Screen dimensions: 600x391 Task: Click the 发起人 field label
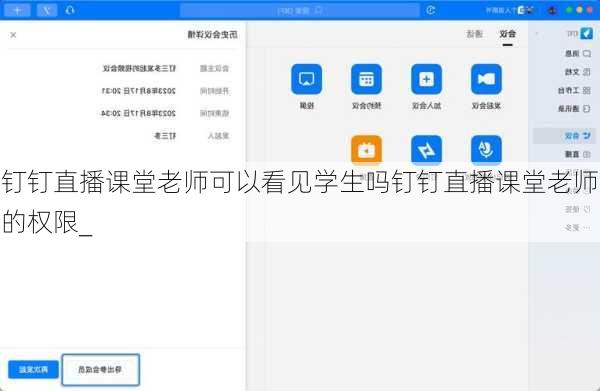(218, 136)
